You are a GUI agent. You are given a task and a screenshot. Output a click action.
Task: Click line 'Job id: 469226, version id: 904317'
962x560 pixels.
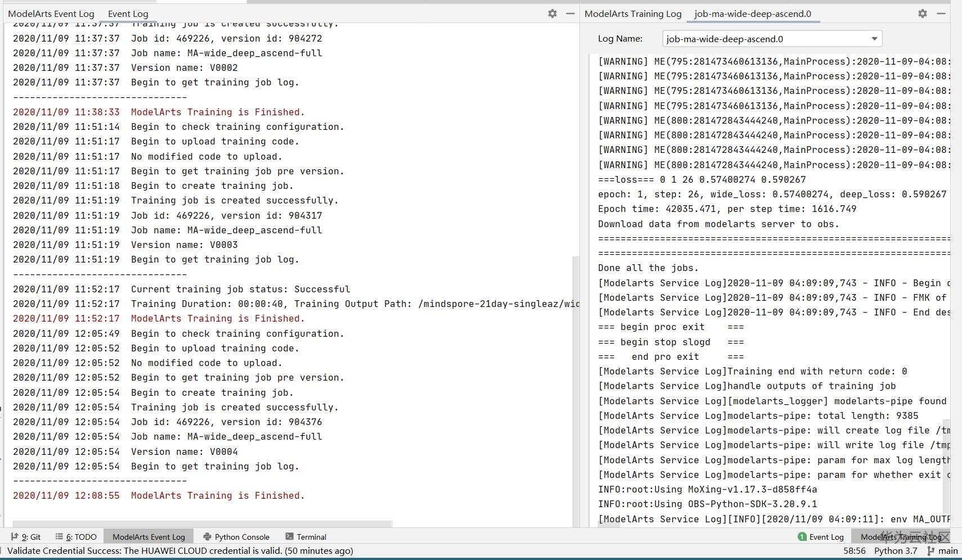[168, 215]
